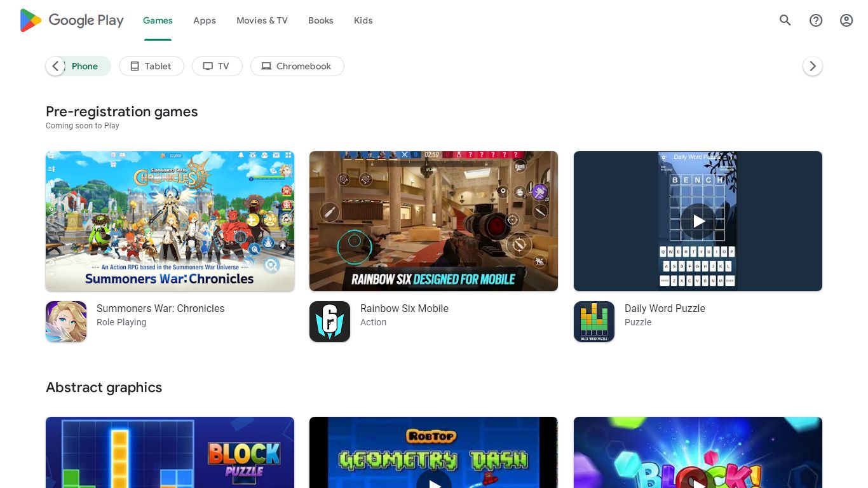Click the 'Puzzle' genre label
This screenshot has width=868, height=488.
(638, 322)
